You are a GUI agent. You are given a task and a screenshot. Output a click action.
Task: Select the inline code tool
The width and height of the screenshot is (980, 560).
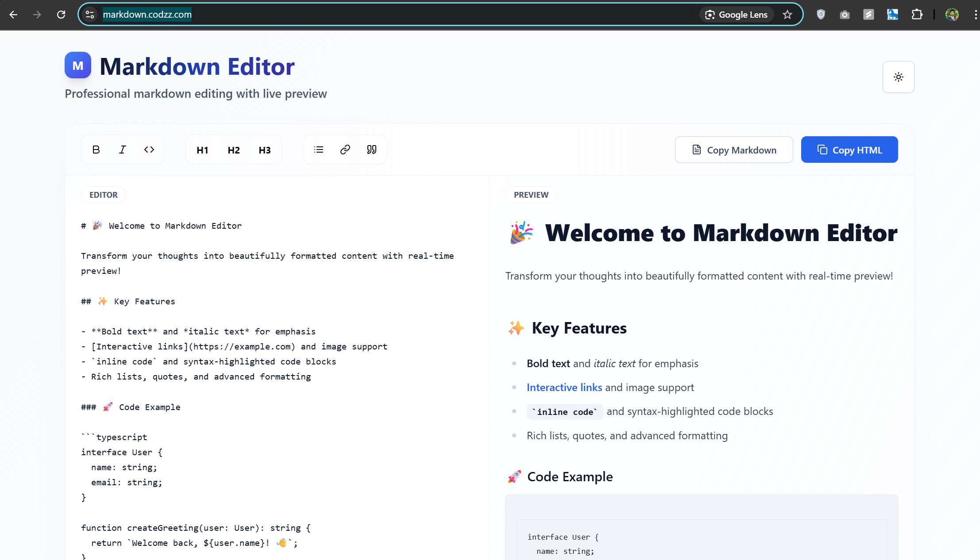149,150
